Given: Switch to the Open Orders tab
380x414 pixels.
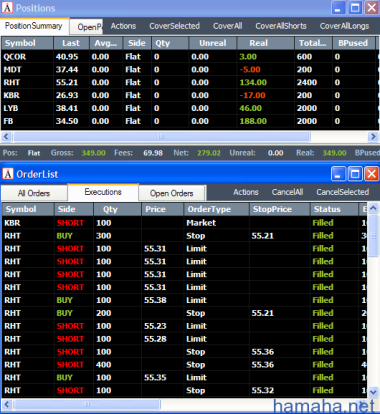Looking at the screenshot, I should pos(171,193).
